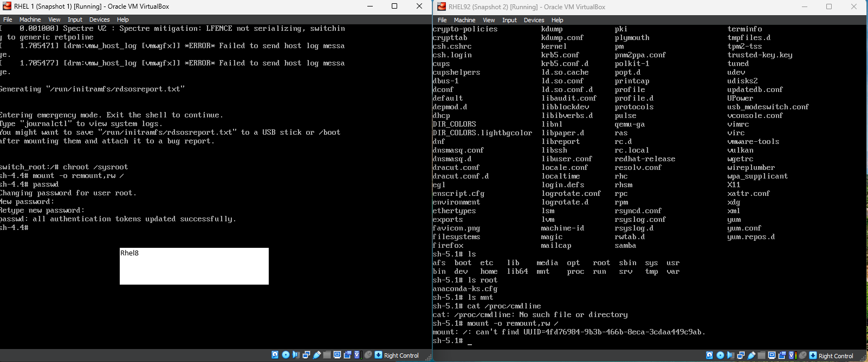
Task: Click Right Control label in RHEL 1 window
Action: click(401, 356)
